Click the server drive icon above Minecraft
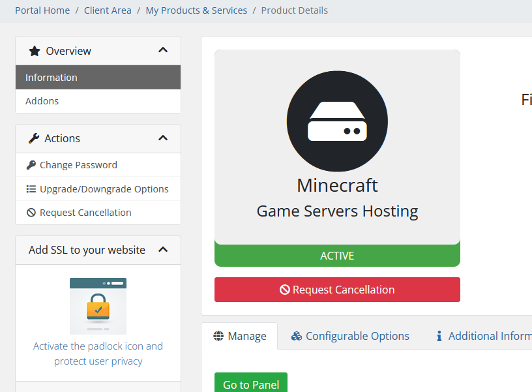Image resolution: width=532 pixels, height=392 pixels. tap(337, 121)
